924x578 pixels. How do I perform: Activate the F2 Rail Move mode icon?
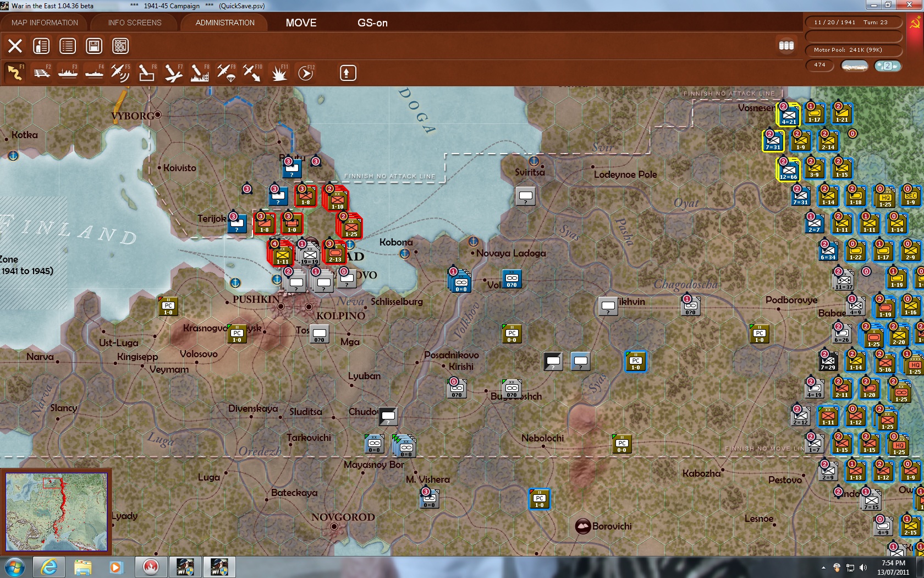41,73
